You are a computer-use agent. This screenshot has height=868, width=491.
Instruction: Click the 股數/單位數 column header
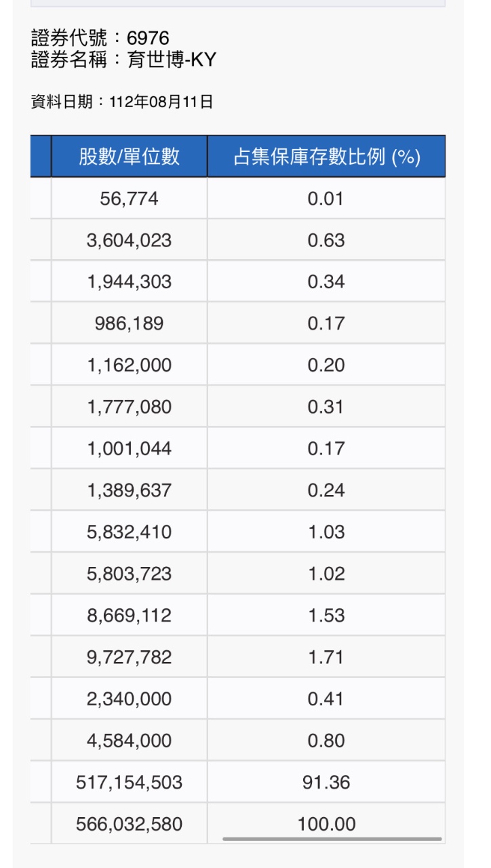[129, 157]
